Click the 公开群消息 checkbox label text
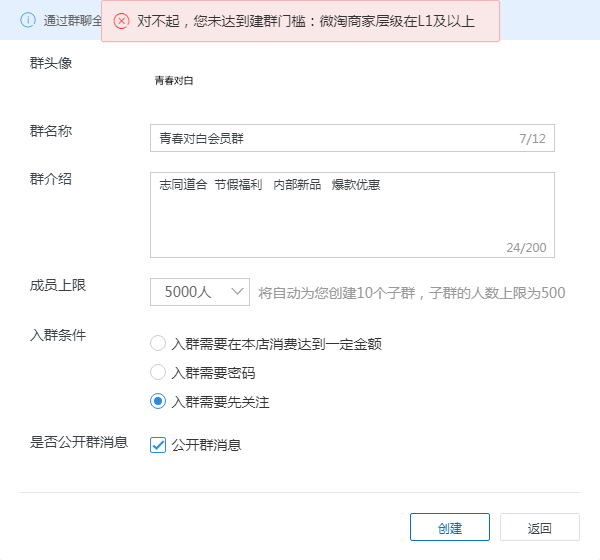Viewport: 600px width, 560px height. coord(207,445)
